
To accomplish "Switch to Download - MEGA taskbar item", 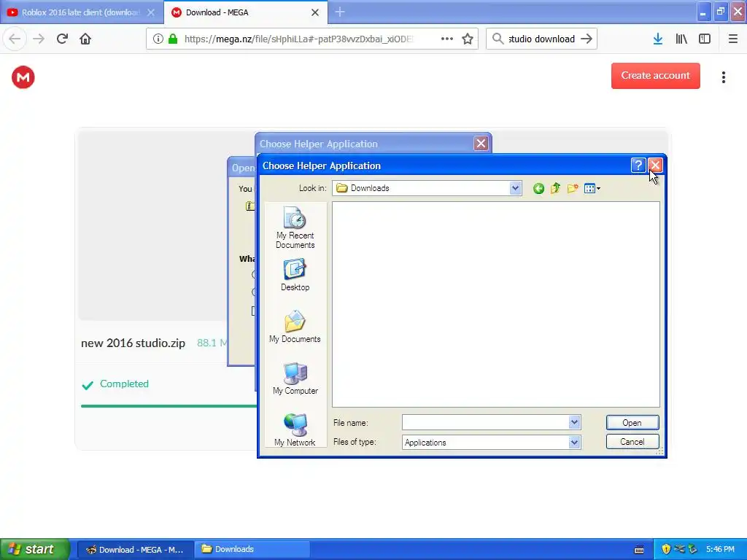I will (x=135, y=550).
